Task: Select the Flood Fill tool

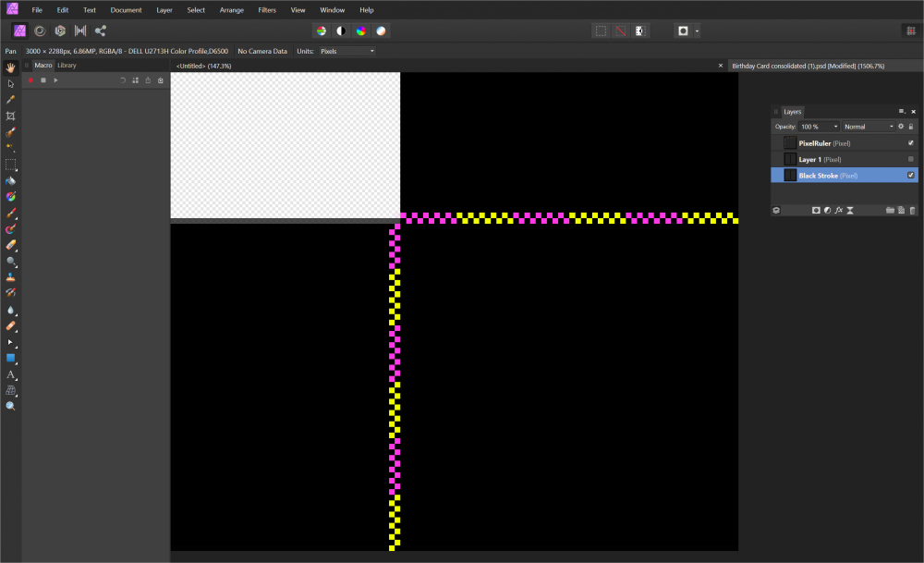Action: point(11,180)
